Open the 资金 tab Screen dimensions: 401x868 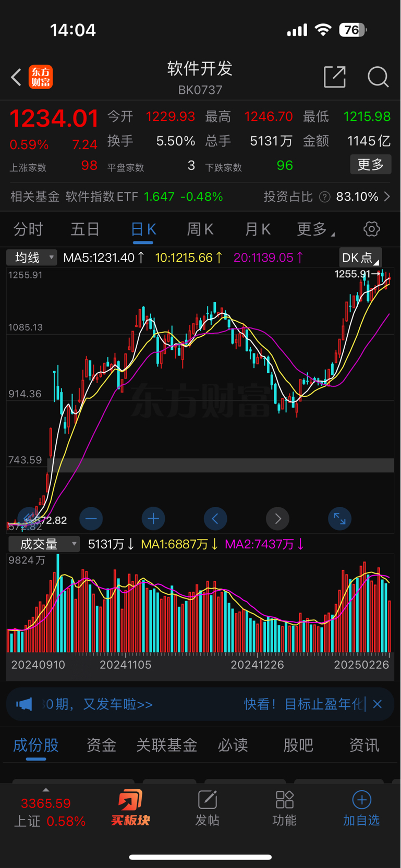point(101,745)
